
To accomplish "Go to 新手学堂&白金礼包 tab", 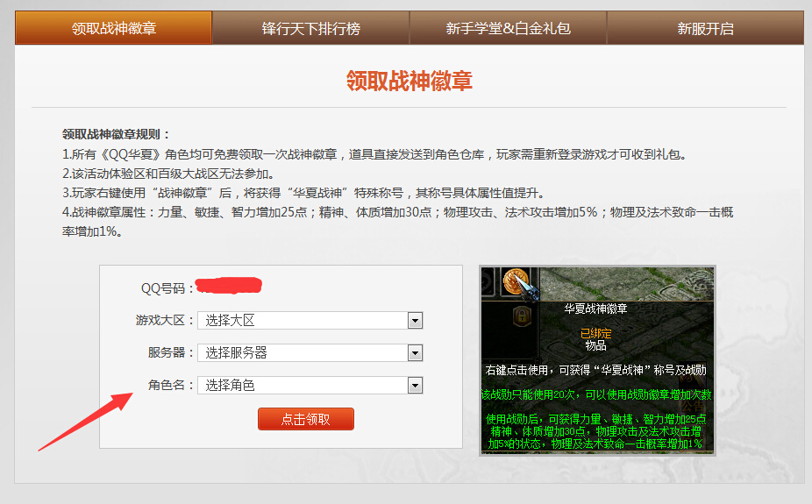I will coord(508,28).
